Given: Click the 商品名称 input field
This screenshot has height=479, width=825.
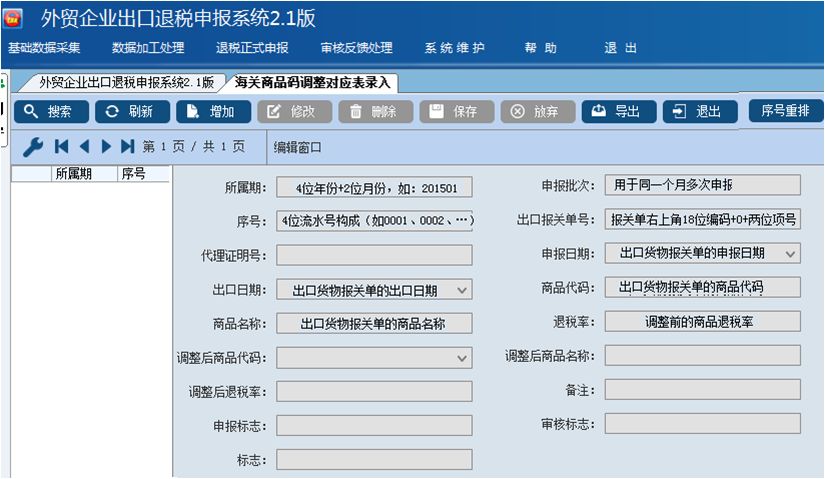Looking at the screenshot, I should coord(374,323).
